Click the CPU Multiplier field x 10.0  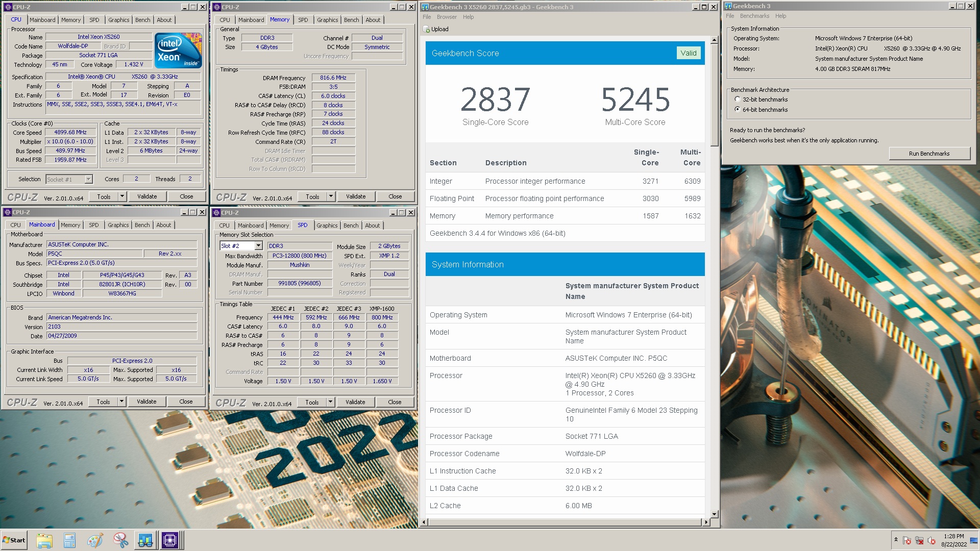pyautogui.click(x=70, y=141)
